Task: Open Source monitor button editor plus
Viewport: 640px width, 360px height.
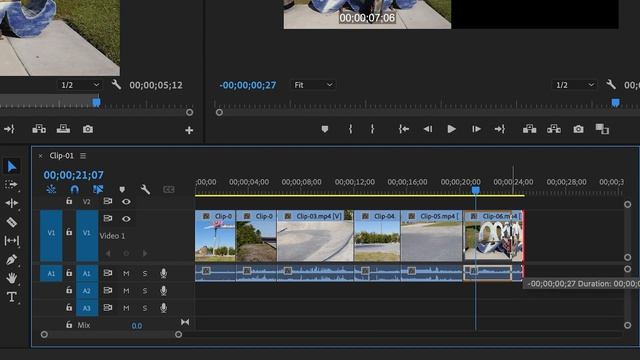Action: pyautogui.click(x=189, y=130)
